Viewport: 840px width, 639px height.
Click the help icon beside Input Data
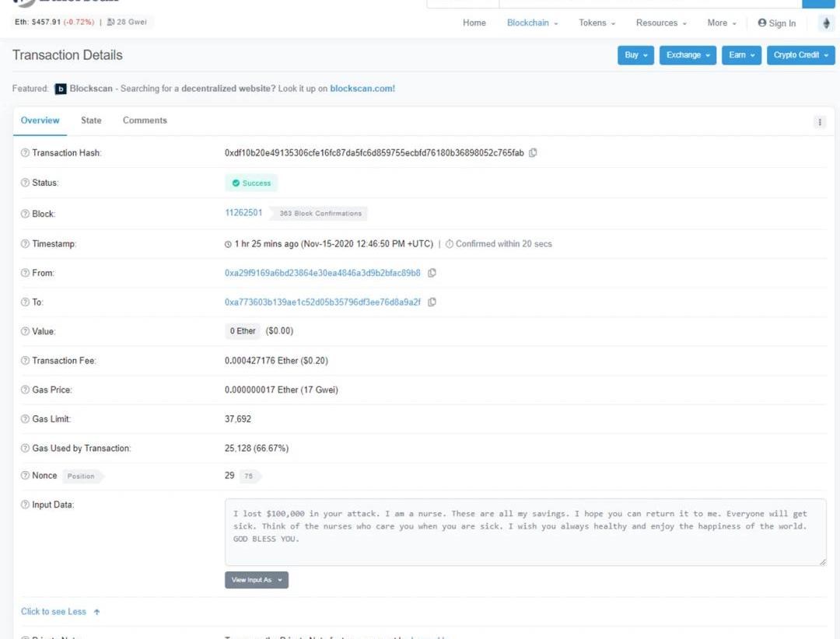[x=25, y=505]
